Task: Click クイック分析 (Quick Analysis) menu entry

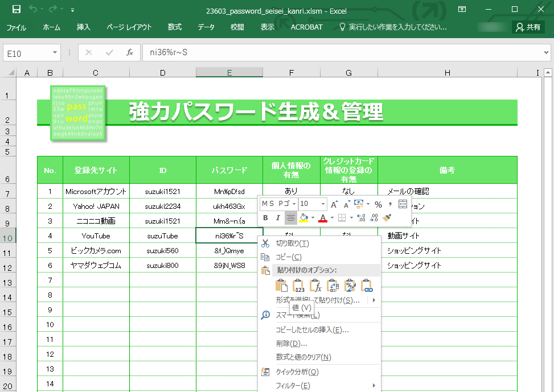Action: (x=298, y=371)
